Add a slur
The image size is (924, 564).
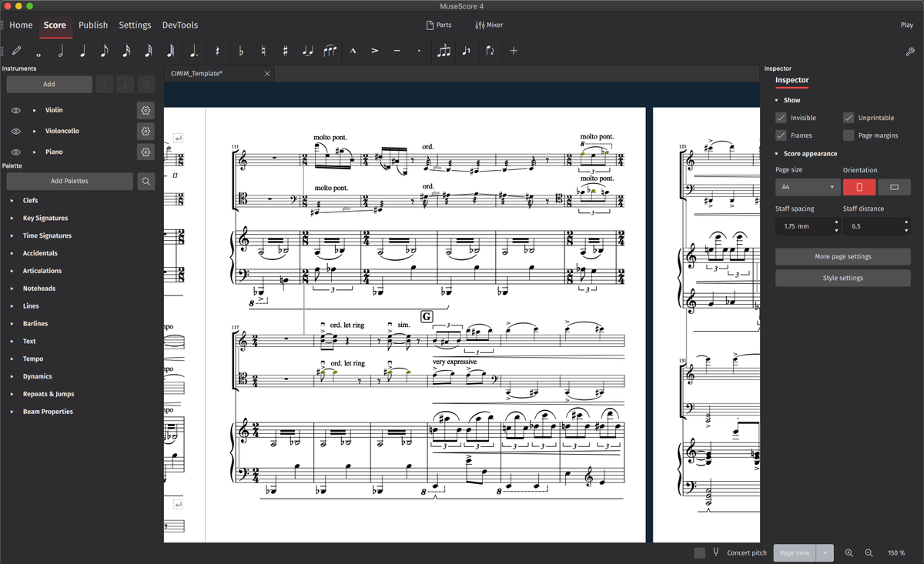[330, 51]
